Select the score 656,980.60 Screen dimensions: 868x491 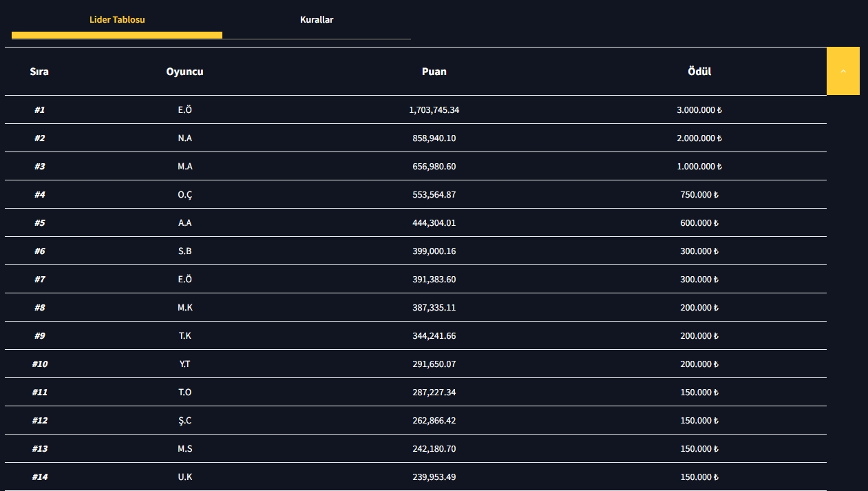[x=434, y=166]
